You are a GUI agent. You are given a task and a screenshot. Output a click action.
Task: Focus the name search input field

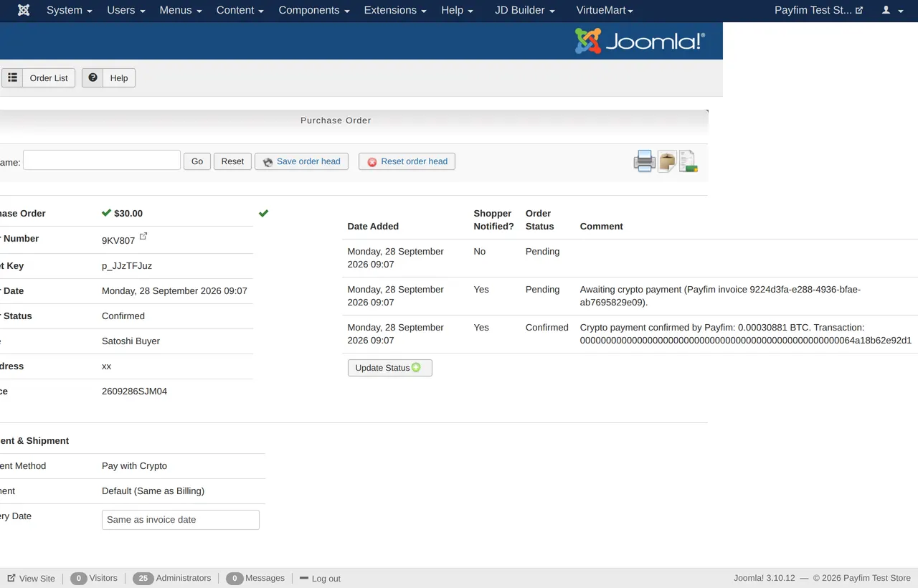click(x=102, y=160)
